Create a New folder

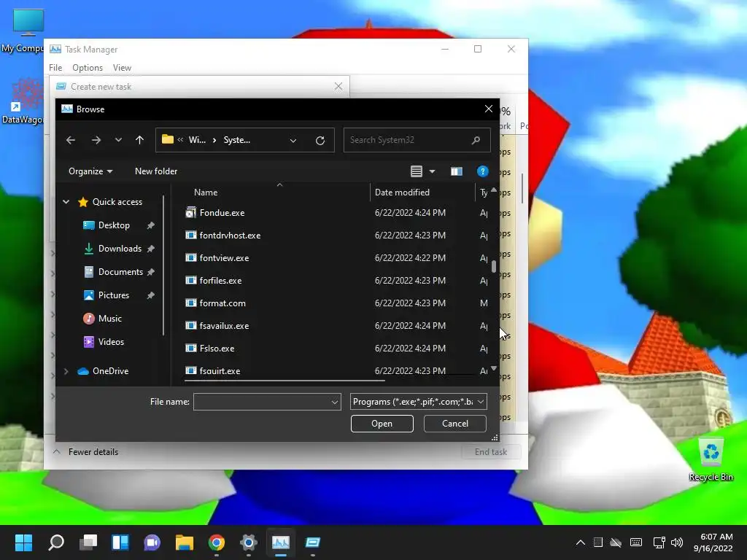click(156, 171)
